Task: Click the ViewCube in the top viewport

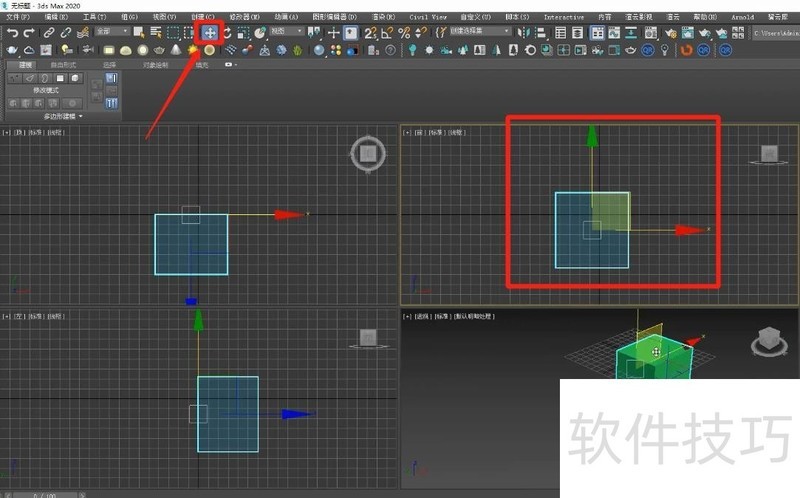Action: pyautogui.click(x=367, y=152)
